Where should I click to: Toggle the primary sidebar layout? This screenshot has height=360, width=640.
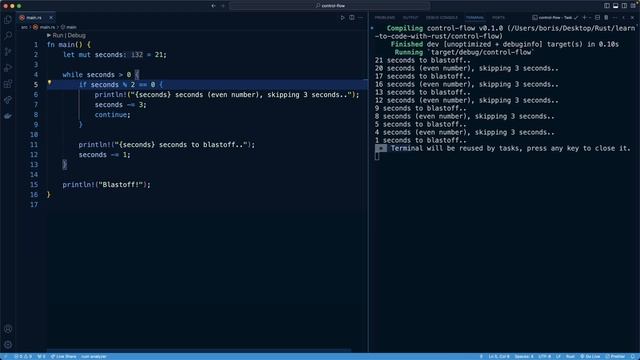607,6
